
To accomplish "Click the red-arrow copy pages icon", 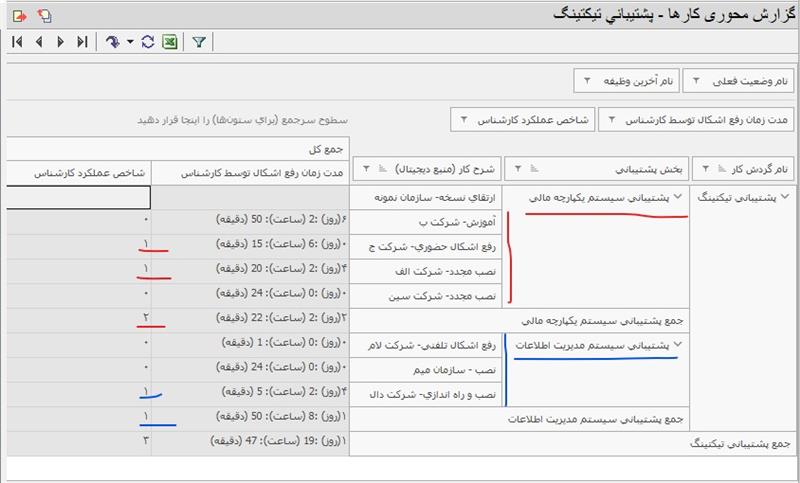I will pos(43,15).
